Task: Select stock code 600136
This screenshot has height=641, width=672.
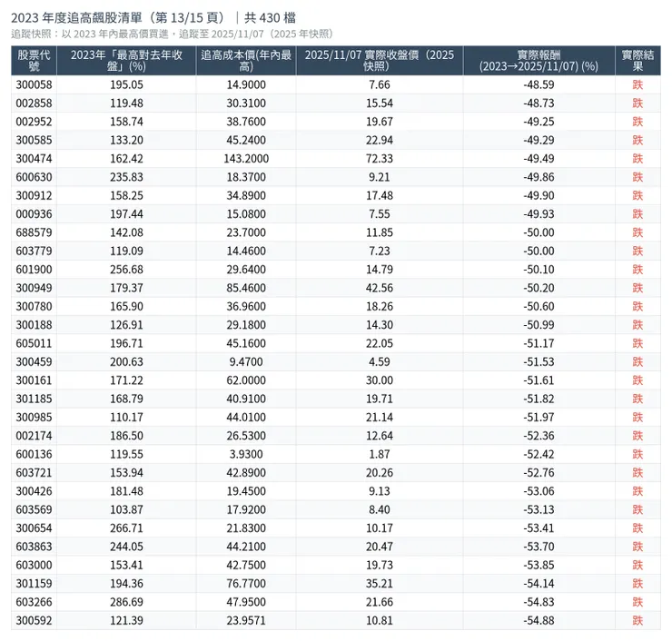Action: pyautogui.click(x=34, y=454)
